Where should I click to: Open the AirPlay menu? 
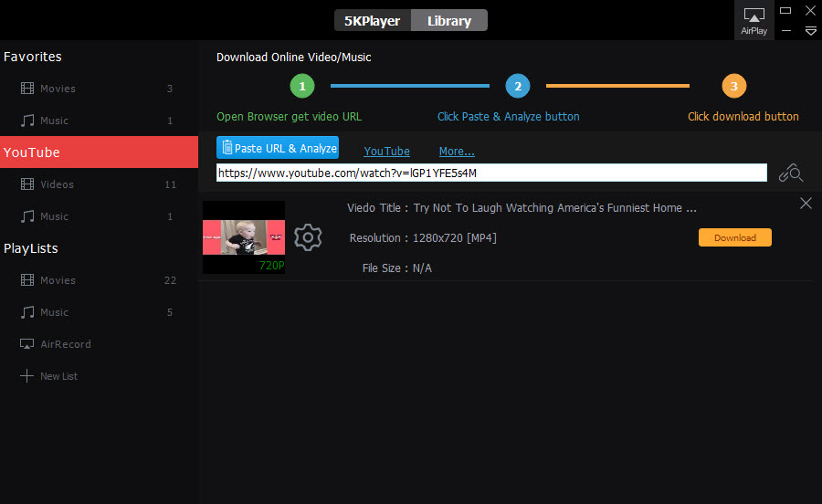click(753, 20)
